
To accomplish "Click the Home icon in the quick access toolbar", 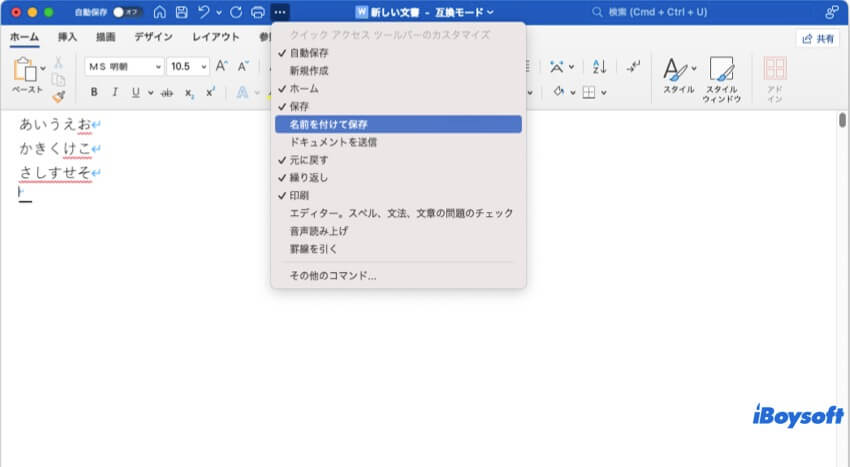I will pyautogui.click(x=159, y=12).
